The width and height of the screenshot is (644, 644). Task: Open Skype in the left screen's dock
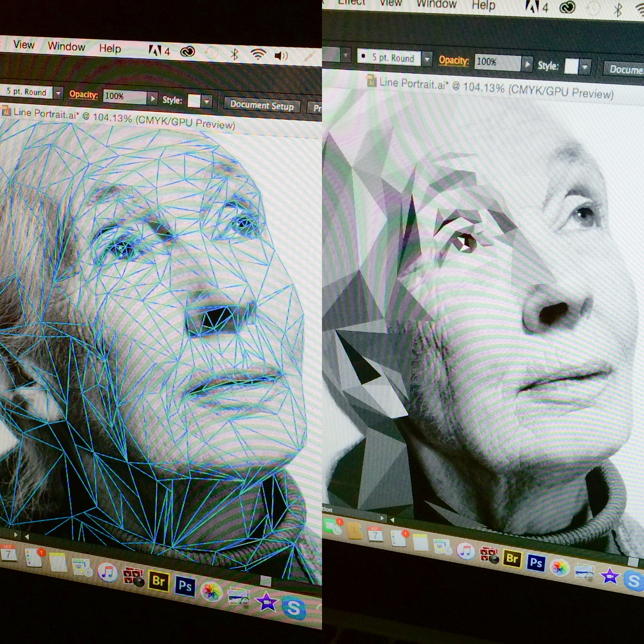(294, 607)
